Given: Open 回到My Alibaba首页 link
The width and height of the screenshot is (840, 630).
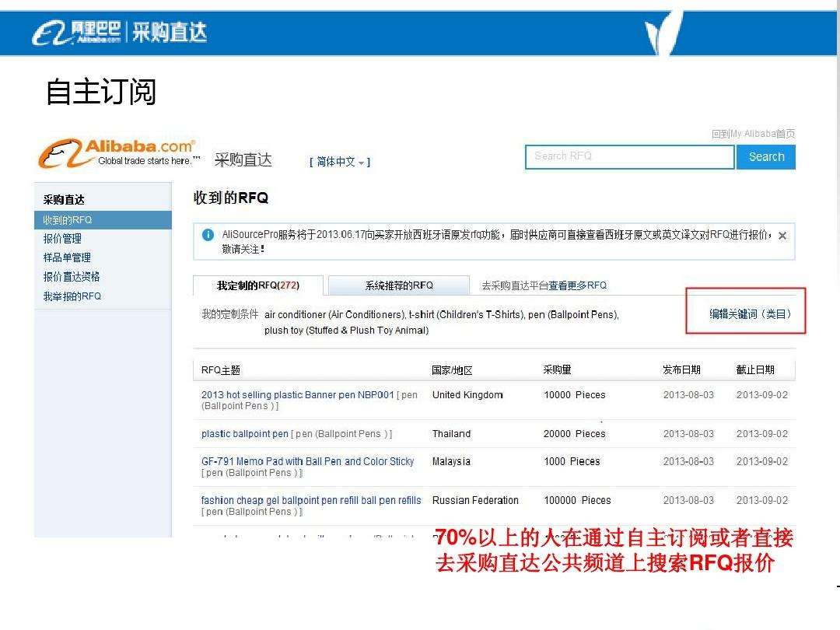Looking at the screenshot, I should click(753, 134).
